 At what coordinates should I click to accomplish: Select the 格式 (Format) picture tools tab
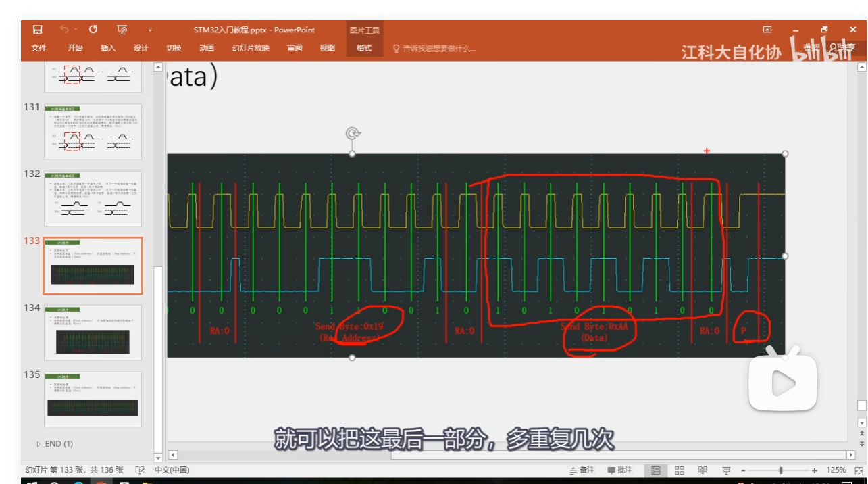pyautogui.click(x=364, y=48)
